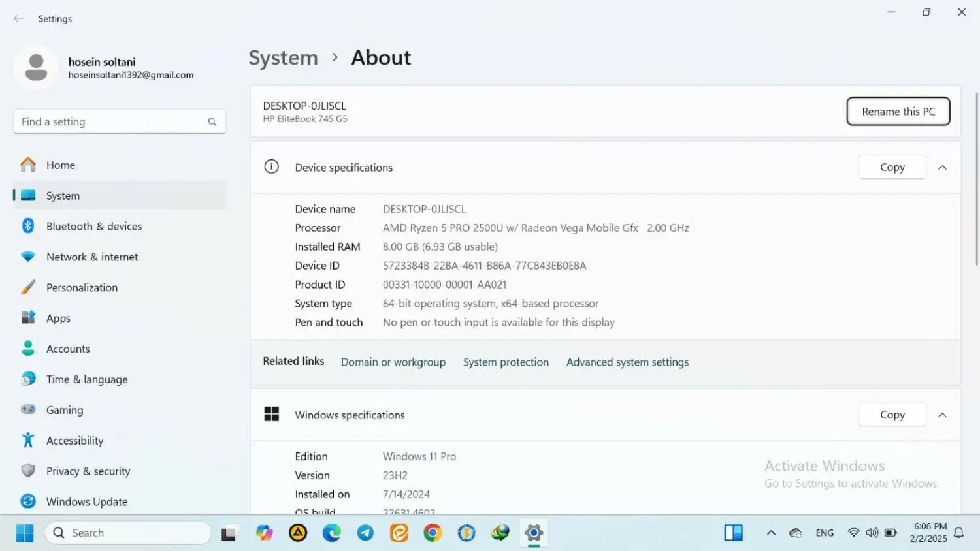Viewport: 980px width, 551px height.
Task: Click the Windows Update icon in sidebar
Action: tap(28, 501)
